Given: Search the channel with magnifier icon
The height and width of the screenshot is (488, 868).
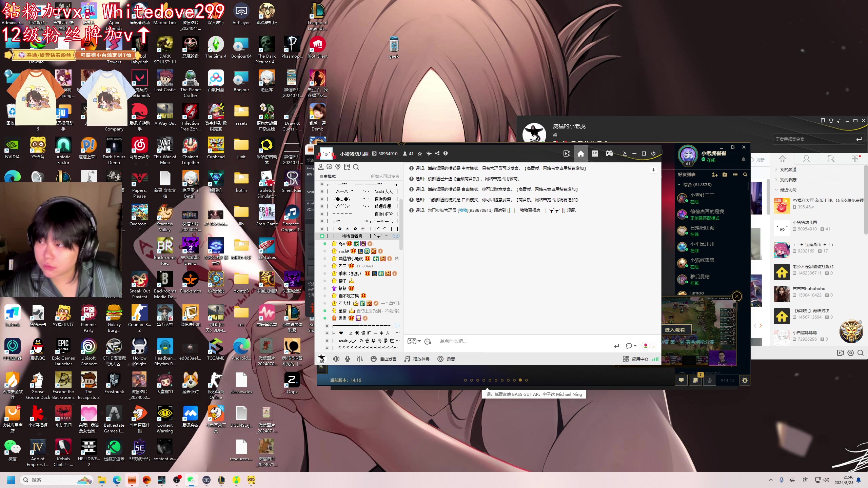Looking at the screenshot, I should [356, 167].
